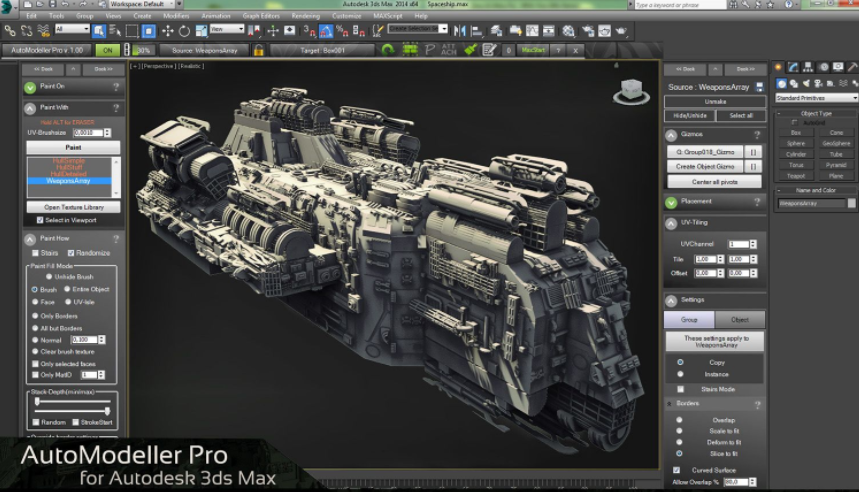Collapse the Paint With section
This screenshot has width=859, height=492.
pos(30,108)
